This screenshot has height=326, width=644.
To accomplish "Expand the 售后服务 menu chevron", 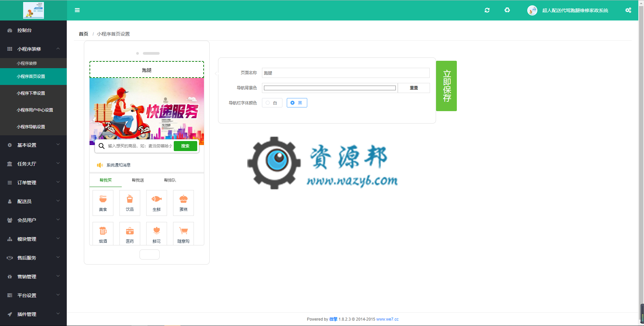I will pyautogui.click(x=58, y=258).
